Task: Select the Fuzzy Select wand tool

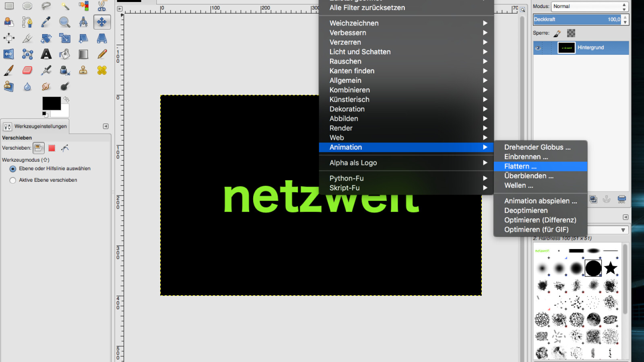Action: pyautogui.click(x=65, y=6)
